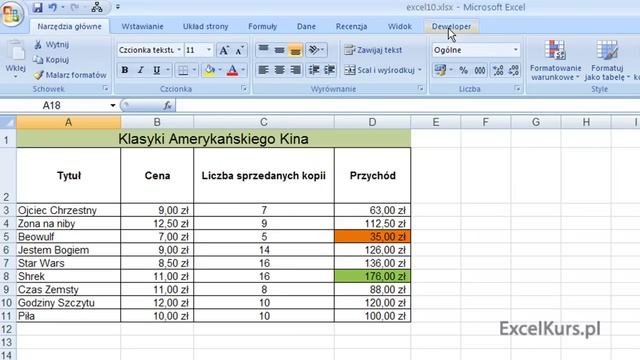Switch to the Widok tab
Screen dimensions: 640x360
[x=400, y=27]
